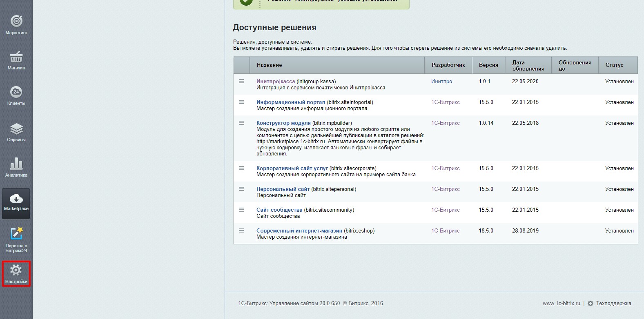This screenshot has height=319, width=644.
Task: Open the Аналитика sidebar section
Action: pos(16,168)
